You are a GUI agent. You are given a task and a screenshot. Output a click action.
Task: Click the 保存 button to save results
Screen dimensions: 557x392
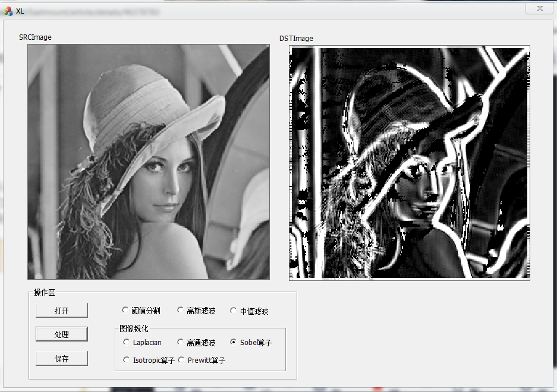click(x=61, y=358)
